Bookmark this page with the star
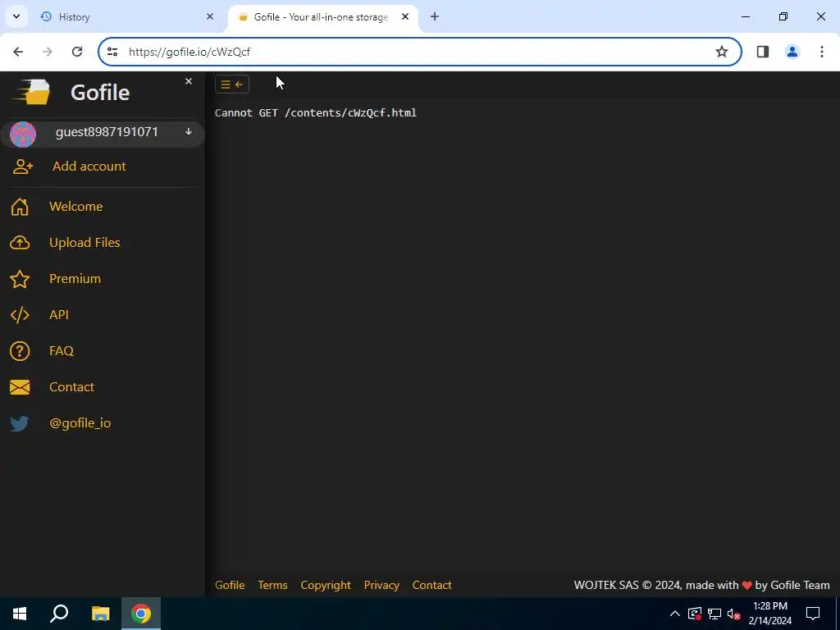The width and height of the screenshot is (840, 630). pyautogui.click(x=722, y=52)
